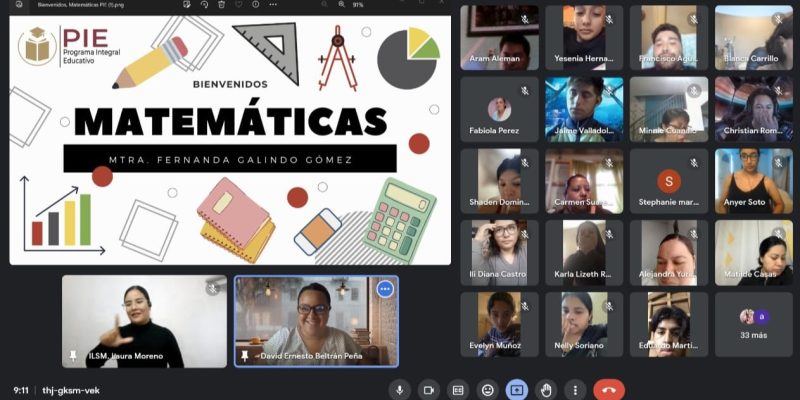The image size is (800, 400).
Task: Raise hand using the hand icon
Action: [545, 389]
